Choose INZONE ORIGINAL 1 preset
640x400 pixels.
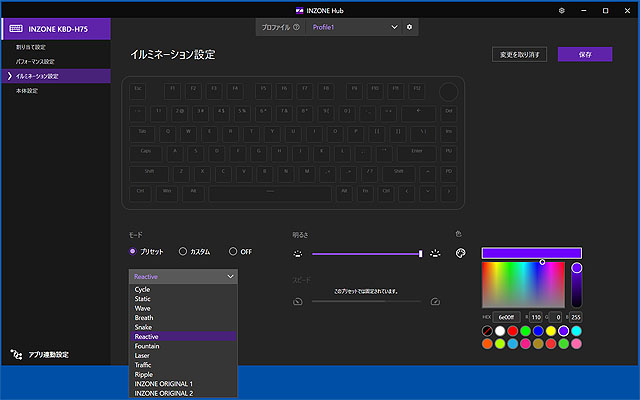tap(183, 384)
